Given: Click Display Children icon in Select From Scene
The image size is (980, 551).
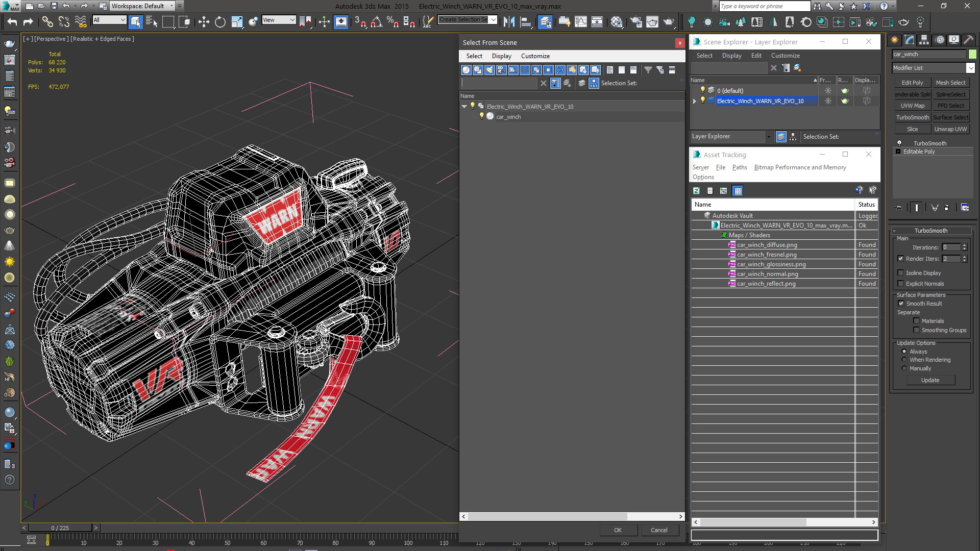Looking at the screenshot, I should tap(594, 83).
